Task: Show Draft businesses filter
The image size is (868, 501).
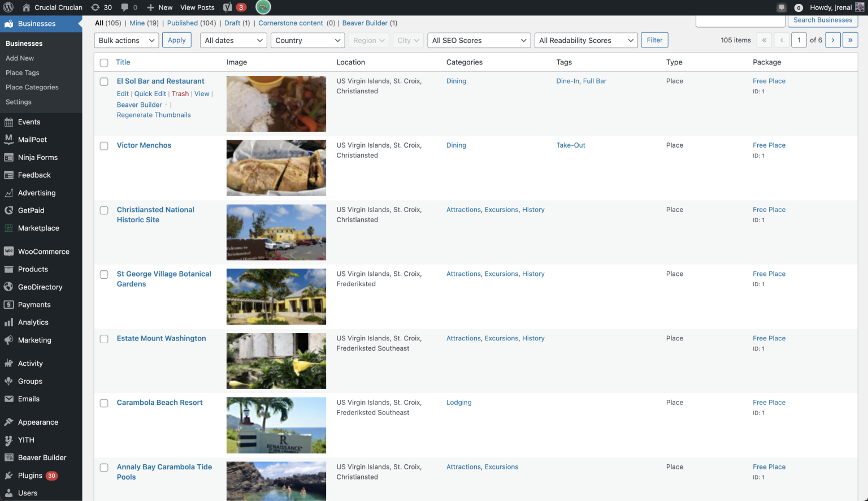Action: [x=232, y=23]
